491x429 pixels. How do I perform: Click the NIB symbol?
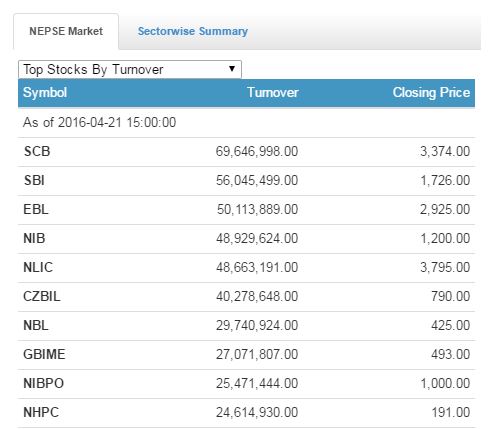[x=34, y=238]
